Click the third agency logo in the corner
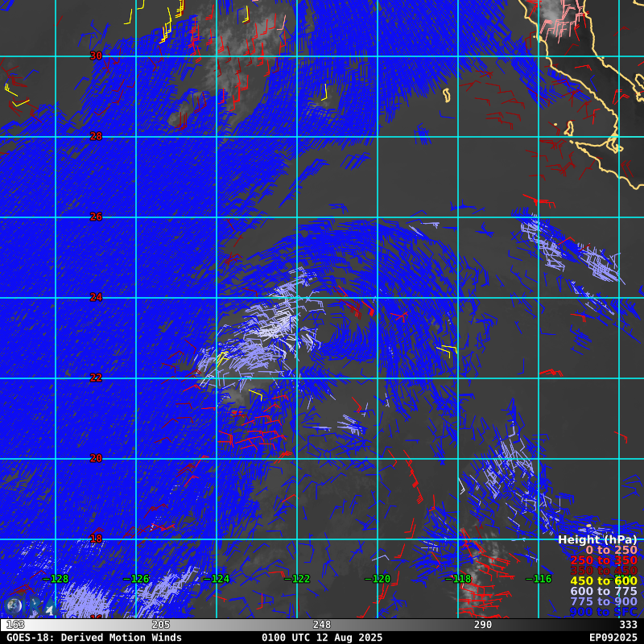Viewport: 644px width, 644px height. (x=50, y=606)
